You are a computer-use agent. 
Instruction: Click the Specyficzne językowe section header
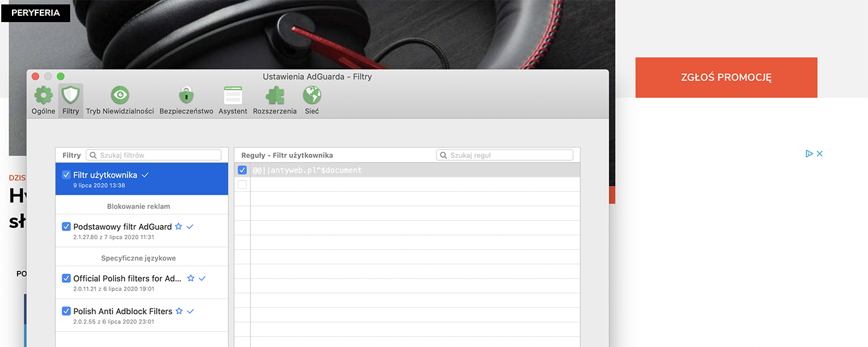coord(138,258)
